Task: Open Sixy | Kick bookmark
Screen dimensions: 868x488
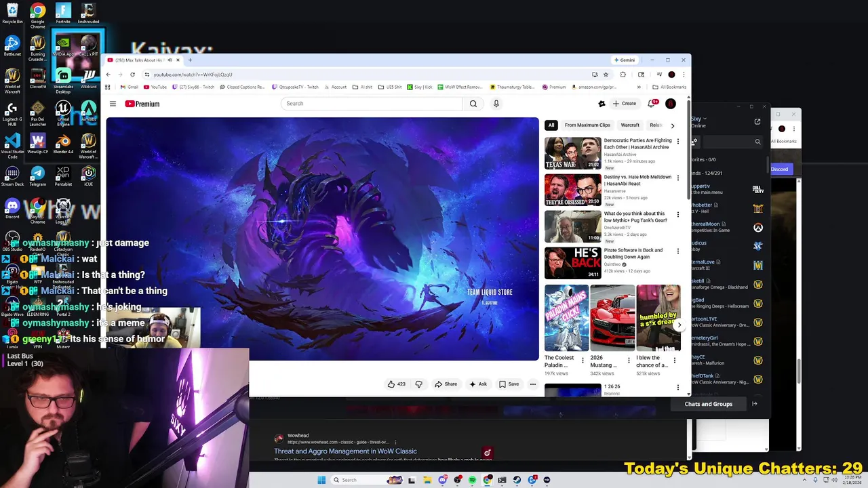Action: (419, 87)
